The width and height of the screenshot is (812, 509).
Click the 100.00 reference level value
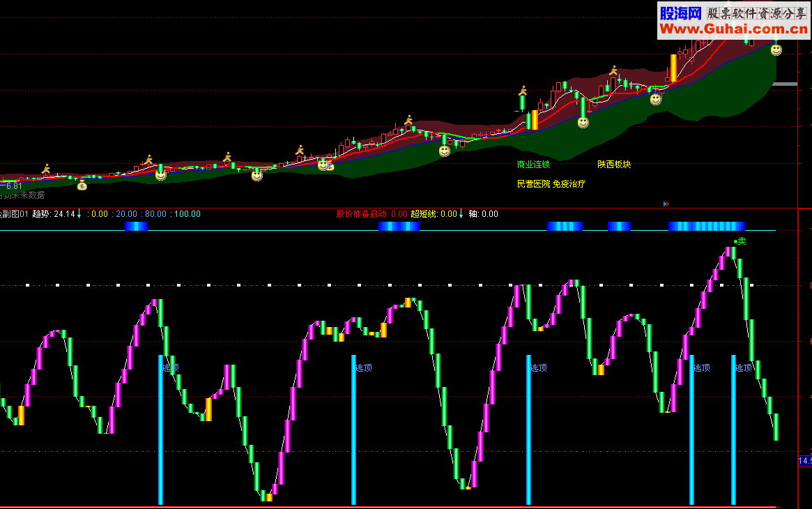click(187, 214)
